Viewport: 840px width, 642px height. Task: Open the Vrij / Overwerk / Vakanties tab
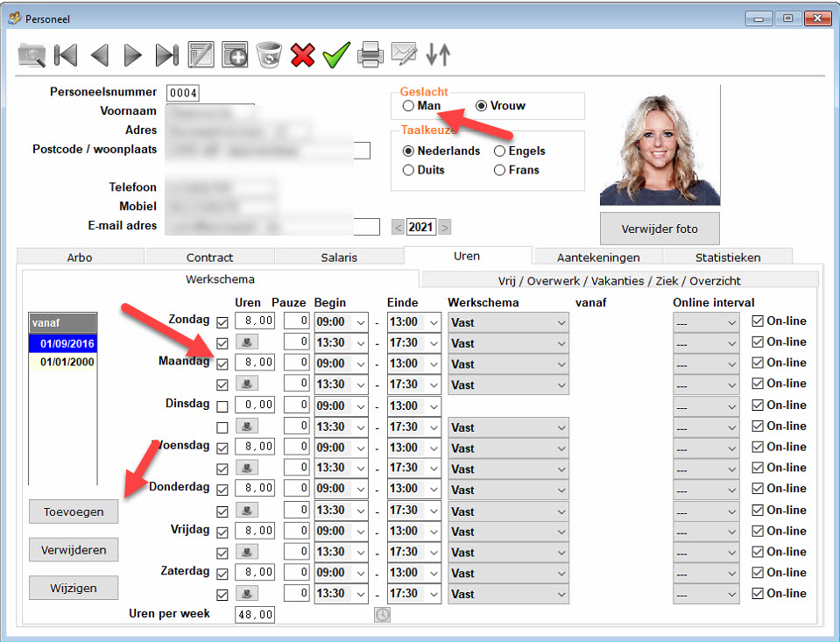[619, 280]
